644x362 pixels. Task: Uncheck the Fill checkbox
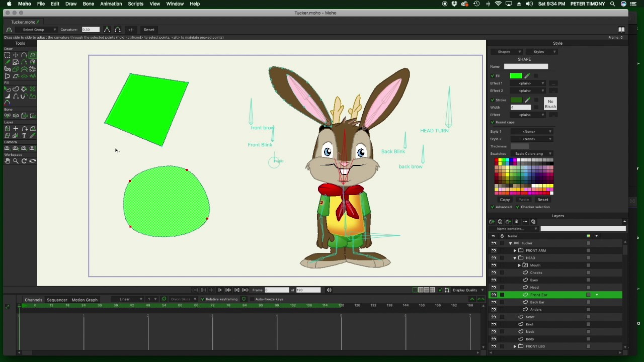coord(493,76)
